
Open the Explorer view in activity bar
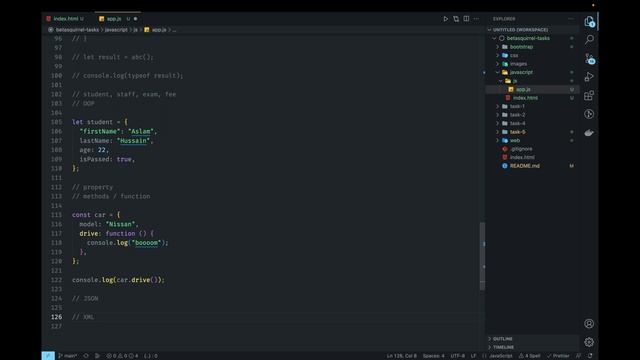[x=589, y=21]
